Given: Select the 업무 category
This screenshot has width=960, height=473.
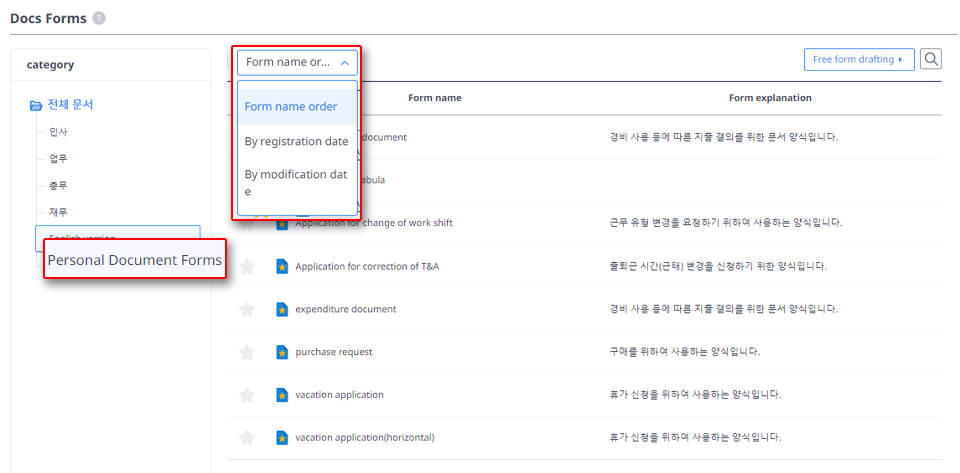Looking at the screenshot, I should pos(58,158).
